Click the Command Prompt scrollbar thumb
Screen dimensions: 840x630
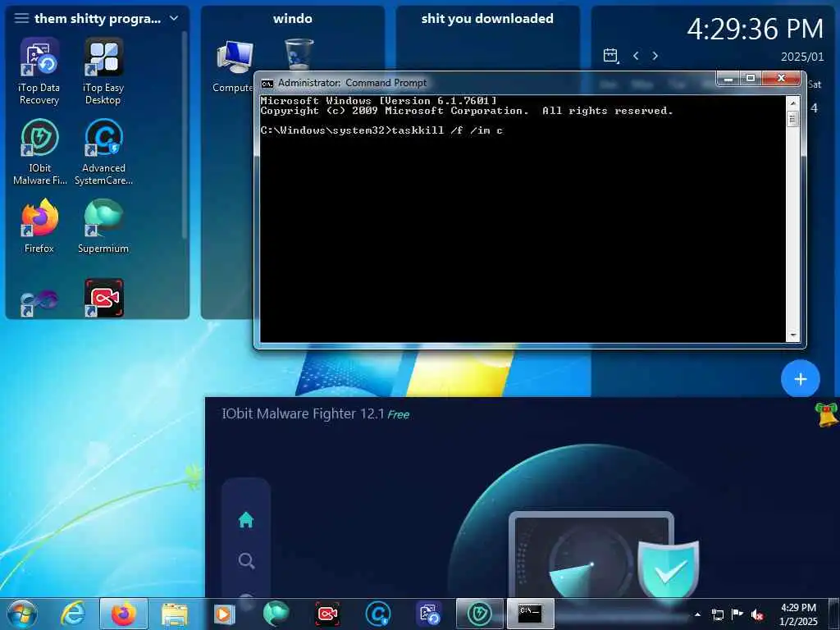793,118
